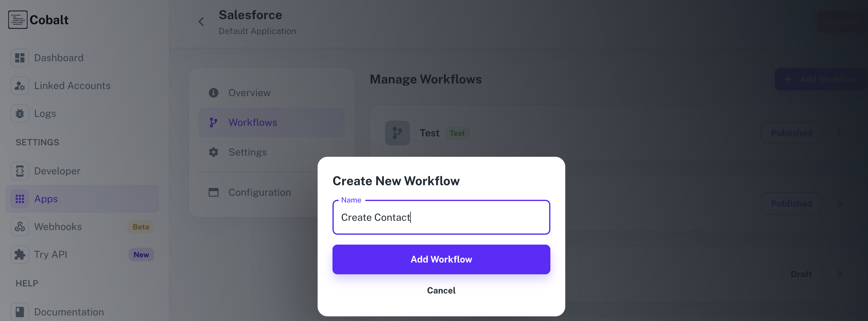Cancel creating the new workflow
This screenshot has height=321, width=868.
click(x=441, y=290)
